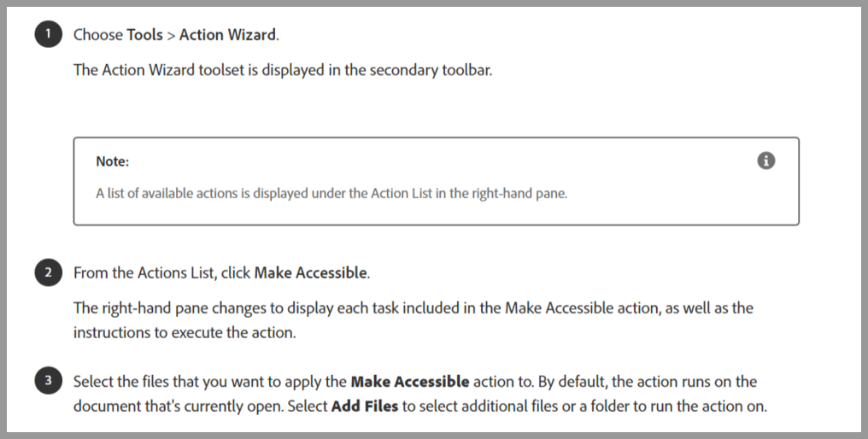Click the 'Action Wizard toolset is displayed' sentence
The height and width of the screenshot is (439, 868).
click(283, 70)
